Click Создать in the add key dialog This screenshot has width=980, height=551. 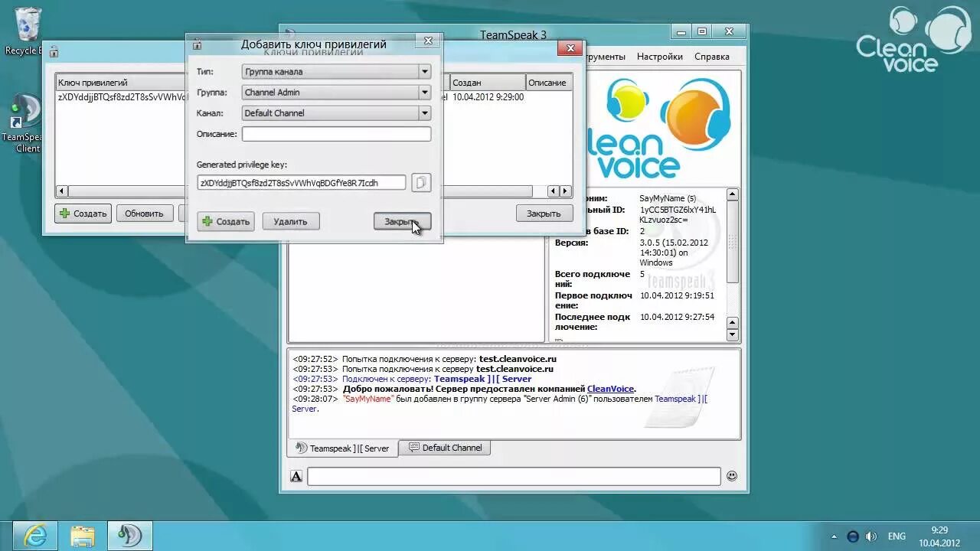coord(225,221)
